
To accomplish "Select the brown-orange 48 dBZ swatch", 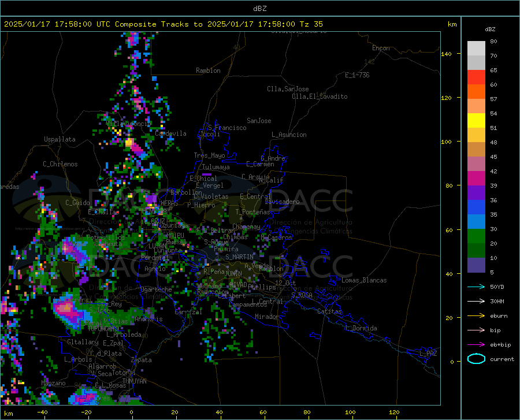I will [476, 150].
